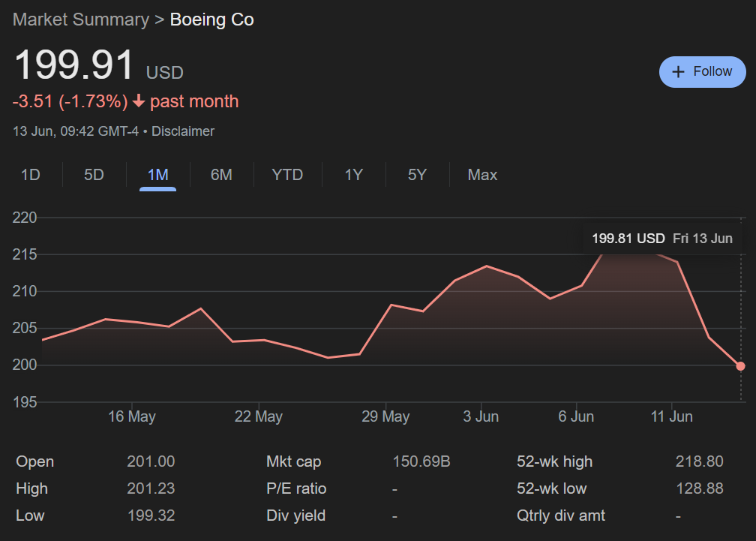This screenshot has width=756, height=541.
Task: Click the 6 Jun axis label
Action: tap(576, 416)
